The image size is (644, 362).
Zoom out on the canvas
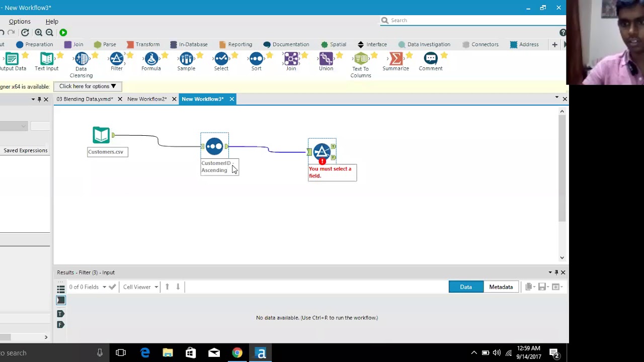(49, 33)
